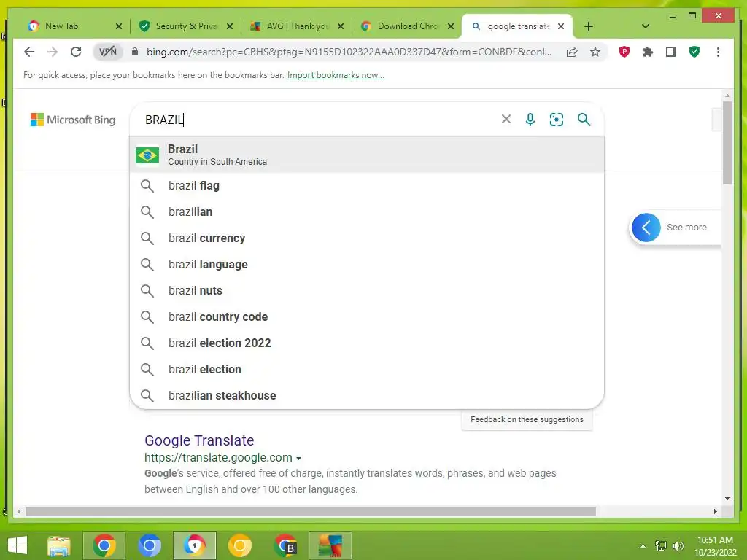Click the address bar URL
Image resolution: width=747 pixels, height=560 pixels.
(x=349, y=52)
